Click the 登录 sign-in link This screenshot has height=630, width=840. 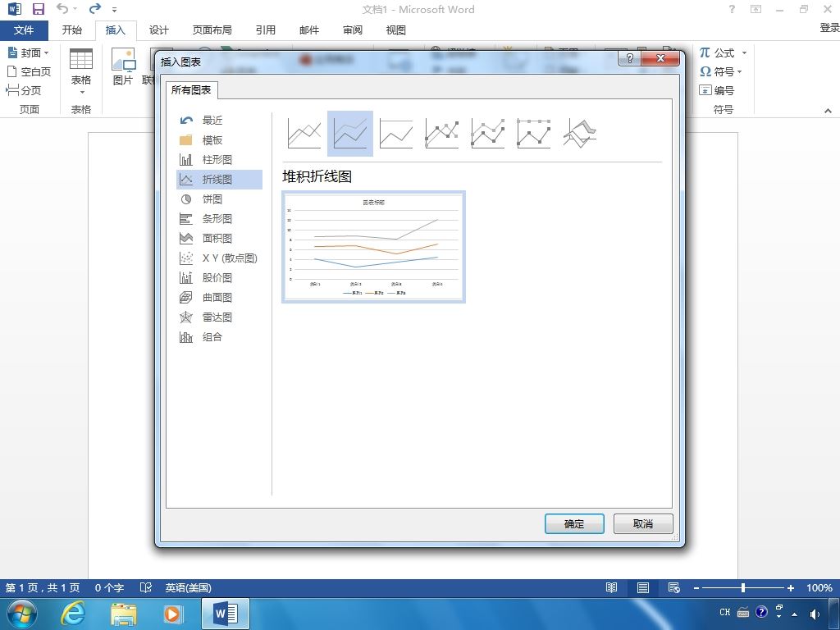point(829,27)
